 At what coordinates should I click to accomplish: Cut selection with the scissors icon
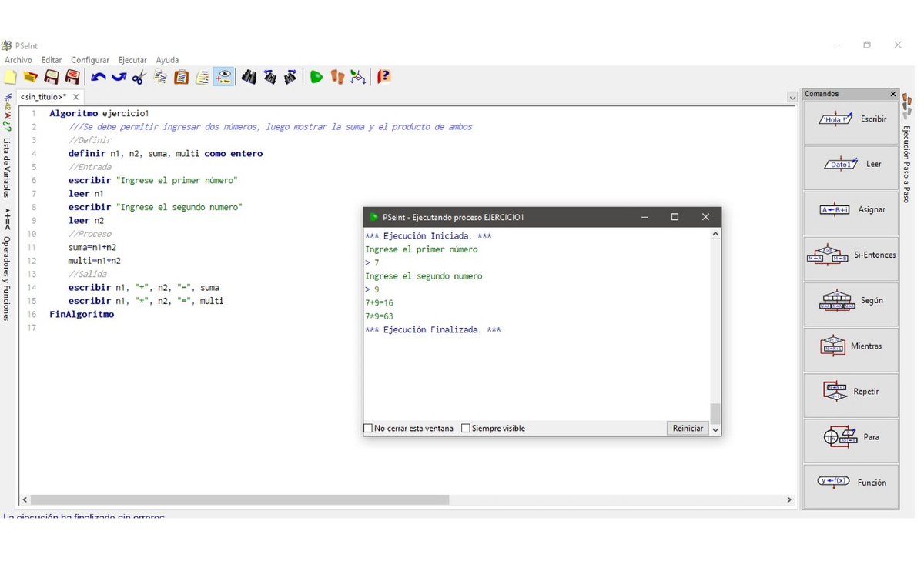coord(139,77)
